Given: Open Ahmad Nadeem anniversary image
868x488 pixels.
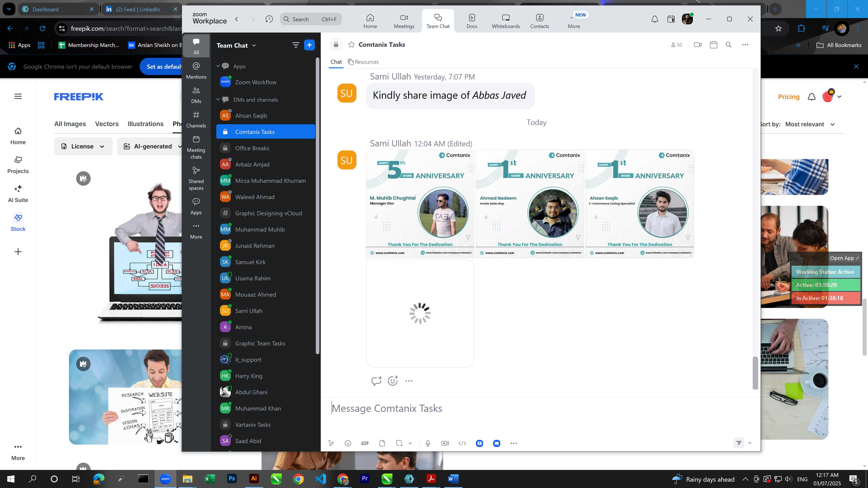Looking at the screenshot, I should click(x=530, y=204).
